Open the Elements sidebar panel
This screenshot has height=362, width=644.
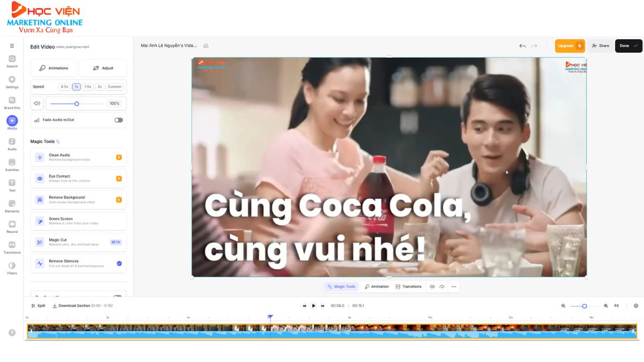click(12, 206)
